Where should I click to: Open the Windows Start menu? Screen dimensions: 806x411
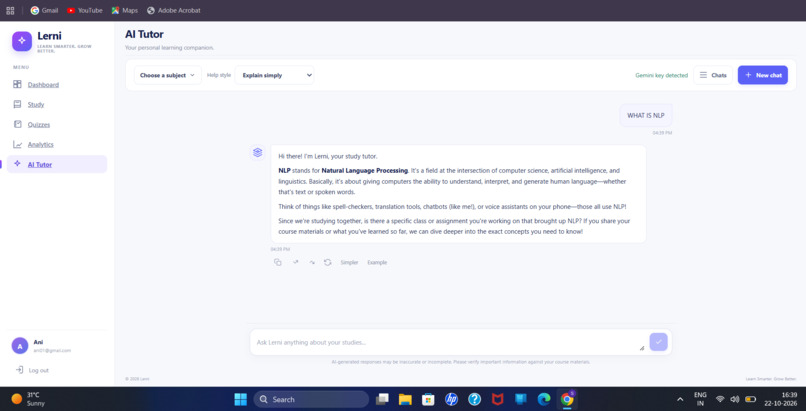pos(241,399)
